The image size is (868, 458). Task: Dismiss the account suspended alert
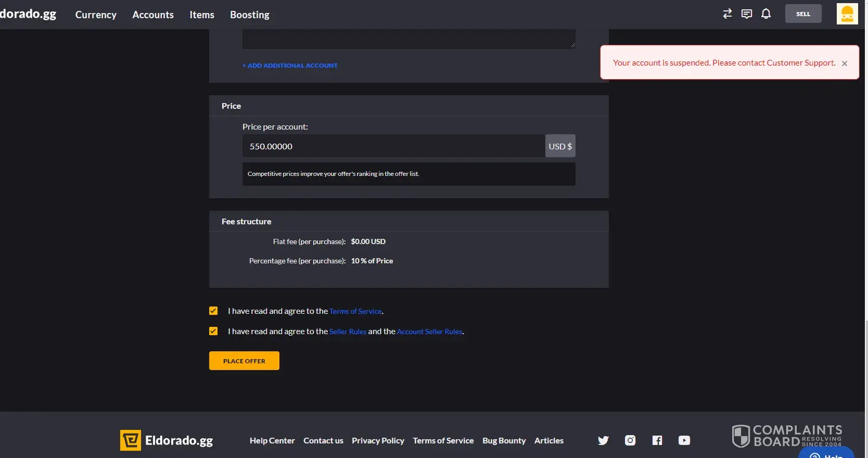(845, 63)
